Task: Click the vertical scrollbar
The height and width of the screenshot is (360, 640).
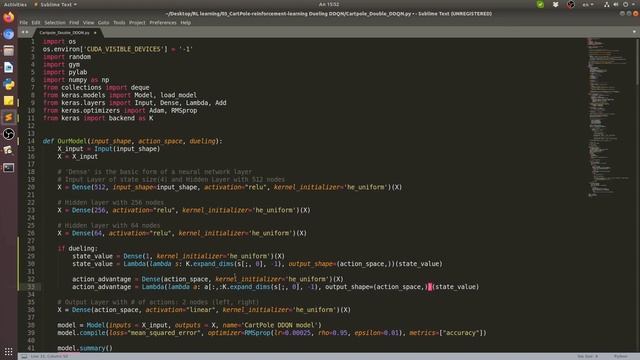Action: [638, 195]
